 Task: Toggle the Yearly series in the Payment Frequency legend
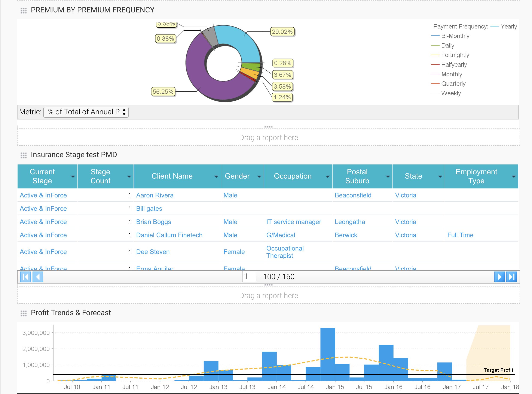tap(509, 27)
